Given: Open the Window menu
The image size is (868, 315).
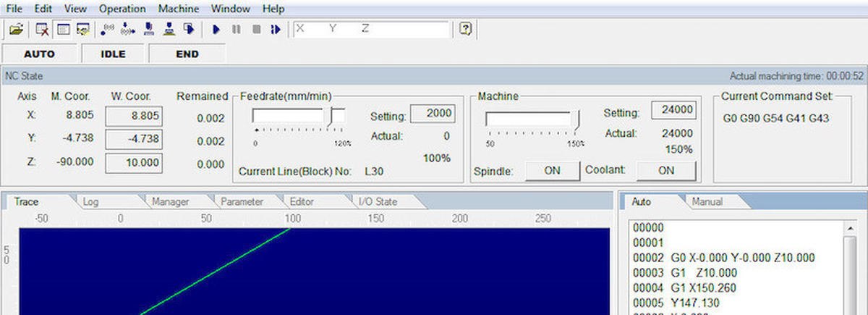Looking at the screenshot, I should (x=231, y=9).
